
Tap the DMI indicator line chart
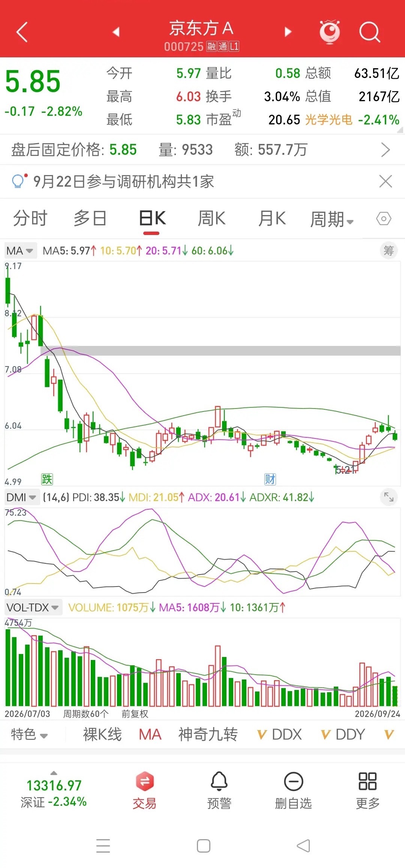point(202,552)
